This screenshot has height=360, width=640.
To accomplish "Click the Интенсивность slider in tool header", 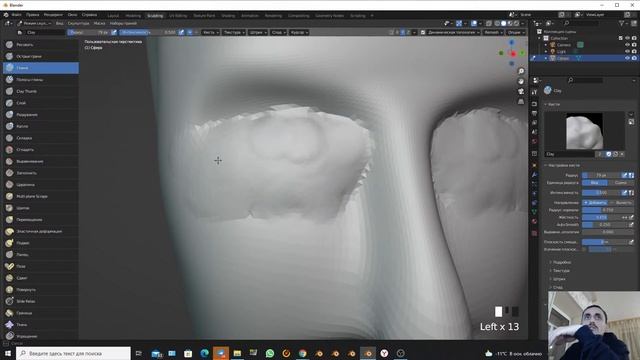I will [148, 32].
